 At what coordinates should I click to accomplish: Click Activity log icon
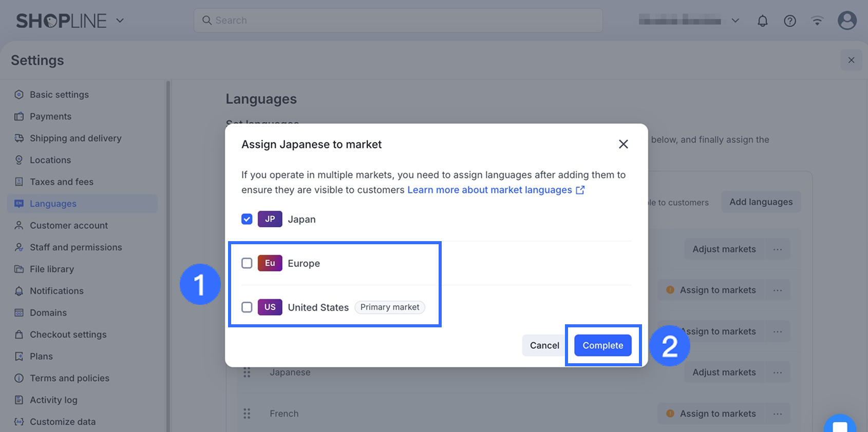pos(19,400)
